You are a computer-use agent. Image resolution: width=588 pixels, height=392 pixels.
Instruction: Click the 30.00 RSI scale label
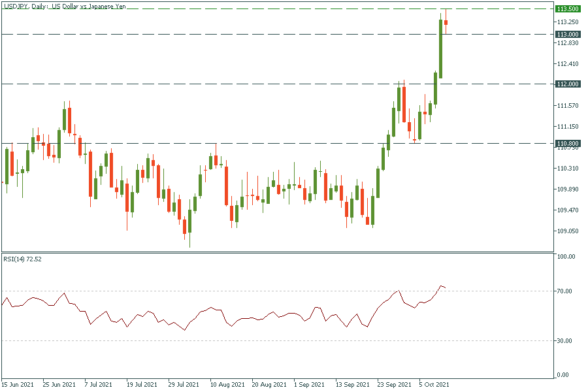566,340
